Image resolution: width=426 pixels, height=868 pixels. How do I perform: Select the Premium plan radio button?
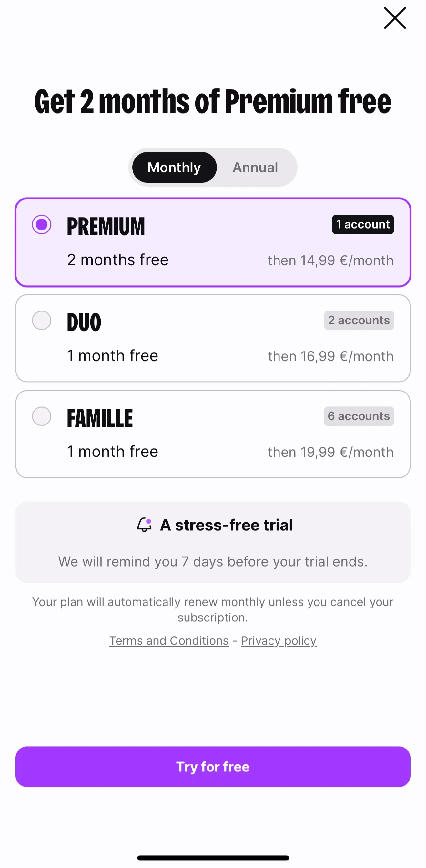[x=42, y=224]
